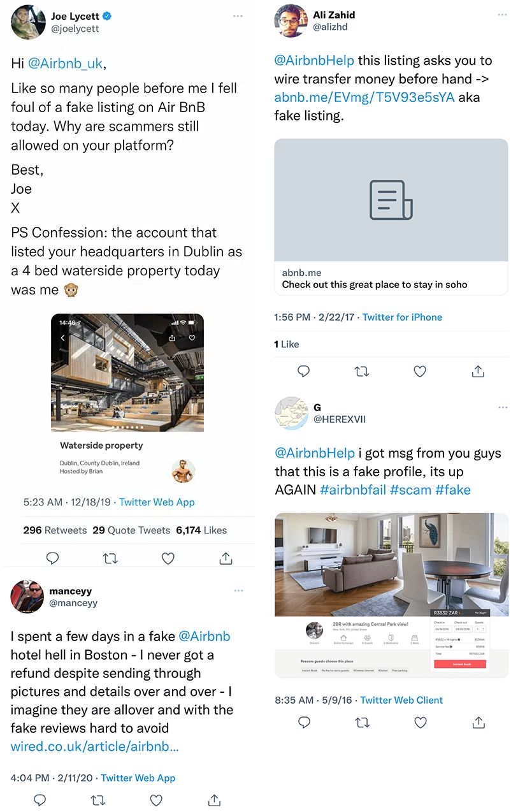Open more options on Ali Zahid's tweet
This screenshot has width=518, height=812.
pos(503,13)
